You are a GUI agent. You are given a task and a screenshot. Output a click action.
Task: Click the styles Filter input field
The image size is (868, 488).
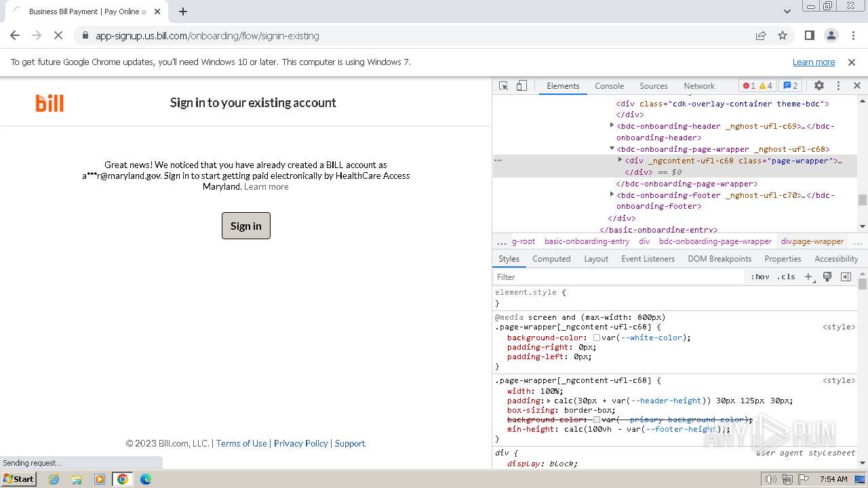(x=619, y=277)
